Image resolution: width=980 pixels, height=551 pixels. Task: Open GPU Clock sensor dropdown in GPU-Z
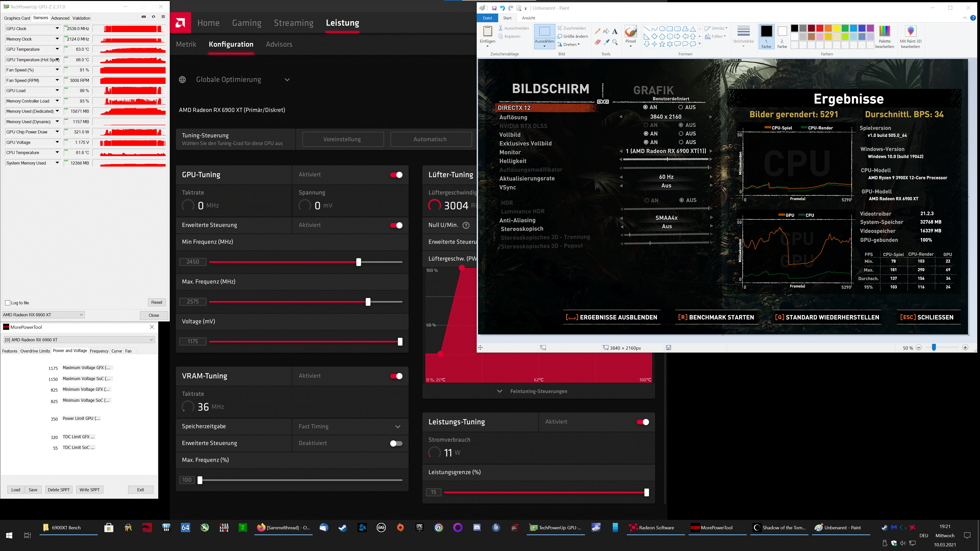point(57,29)
